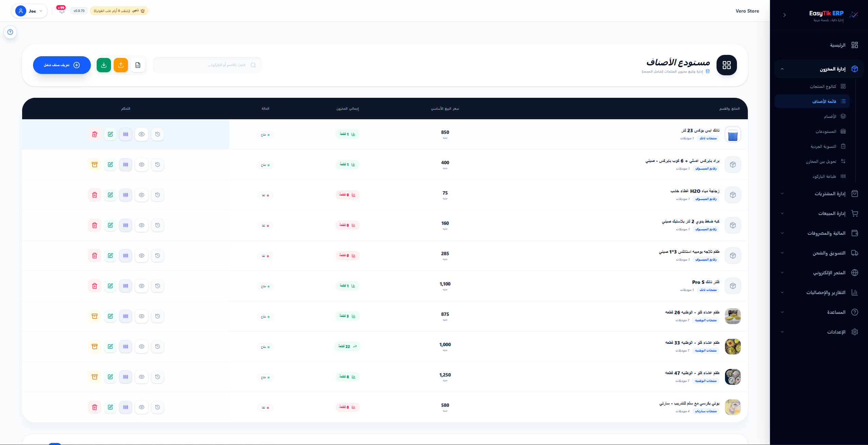Archive the product priced 875

[x=95, y=316]
